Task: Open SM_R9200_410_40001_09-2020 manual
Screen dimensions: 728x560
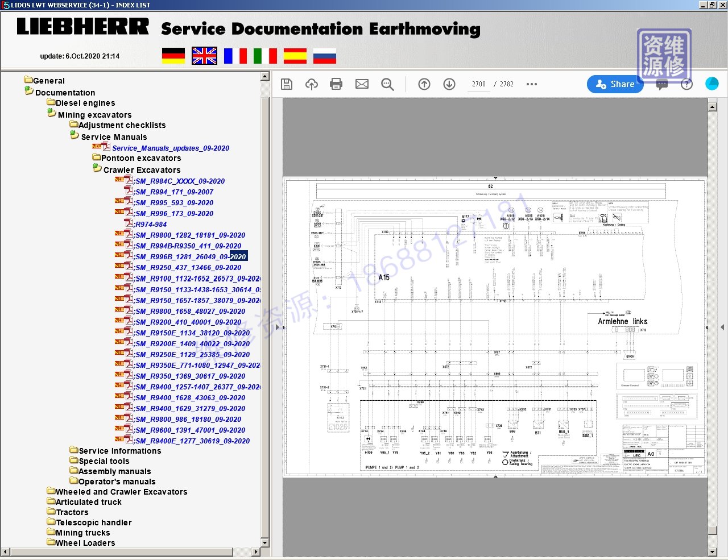Action: tap(188, 322)
